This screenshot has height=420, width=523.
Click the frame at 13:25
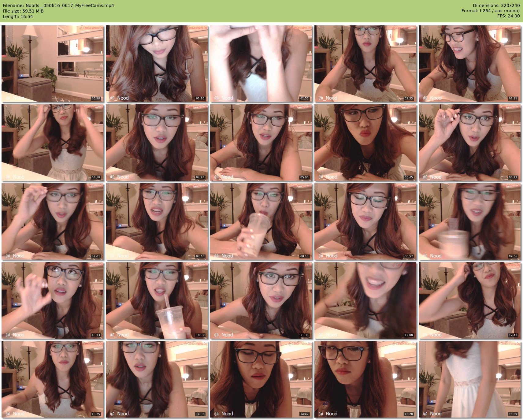click(x=53, y=379)
